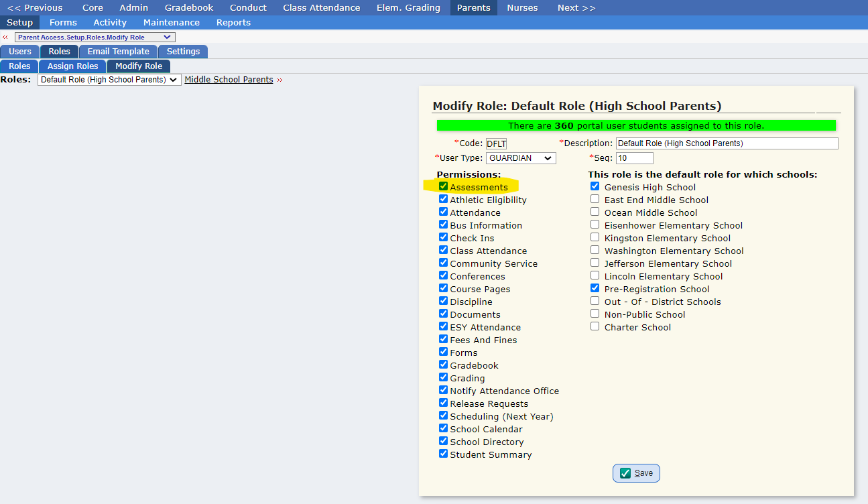Open the Middle School Parents role link
Image resolution: width=868 pixels, height=504 pixels.
click(229, 79)
